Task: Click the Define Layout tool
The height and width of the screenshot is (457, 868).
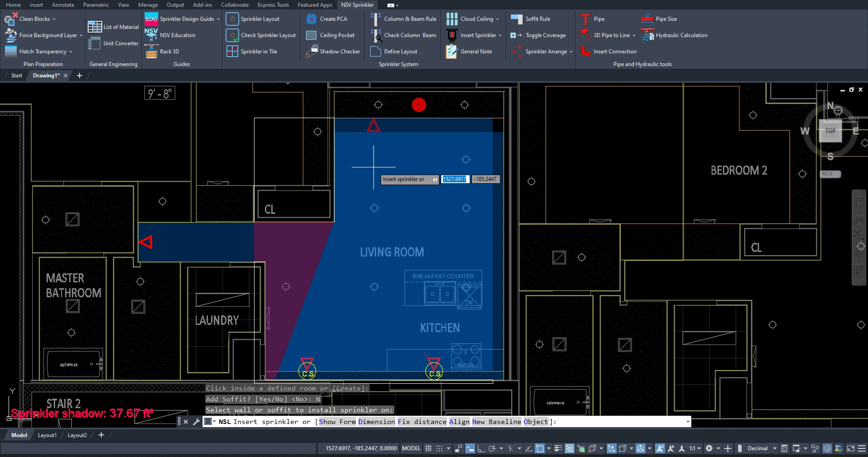Action: [394, 52]
